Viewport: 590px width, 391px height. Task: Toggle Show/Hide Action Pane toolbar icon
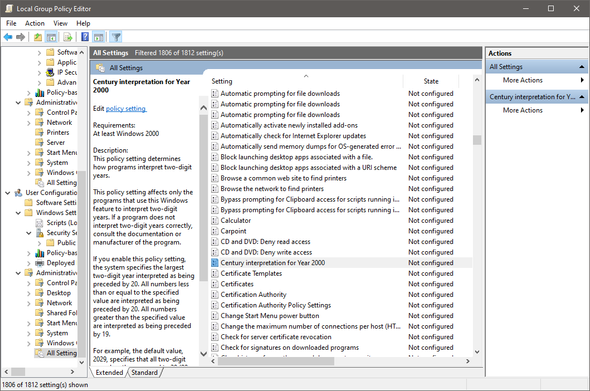point(99,37)
